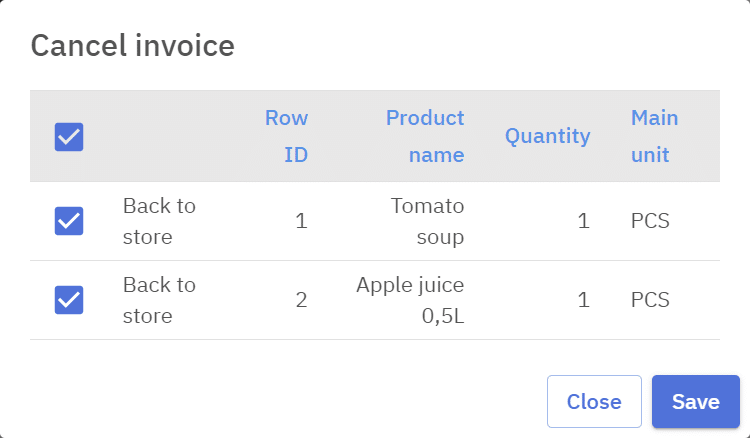Click the Cancel invoice dialog title
This screenshot has height=438, width=750.
133,45
